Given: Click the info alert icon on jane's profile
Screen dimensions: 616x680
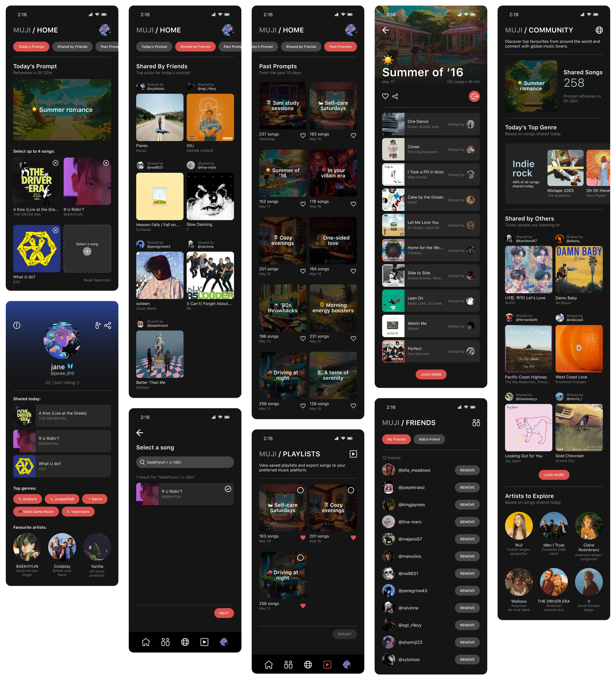Looking at the screenshot, I should [16, 326].
